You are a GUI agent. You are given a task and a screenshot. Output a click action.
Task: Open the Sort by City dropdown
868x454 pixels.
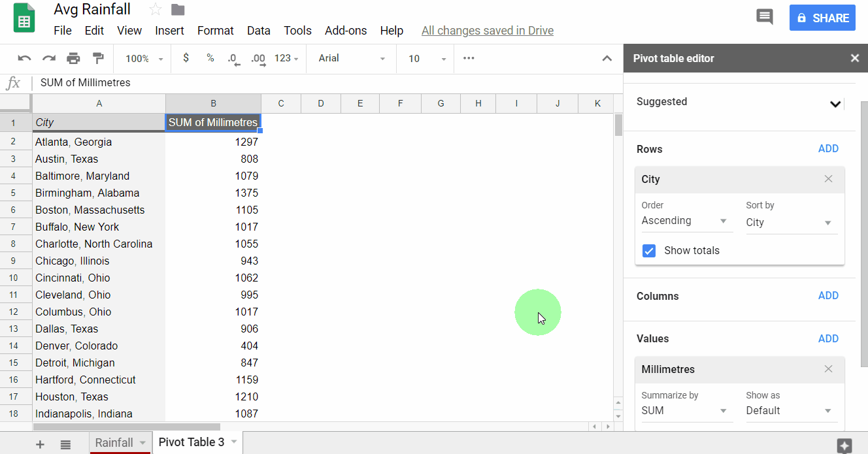[792, 222]
